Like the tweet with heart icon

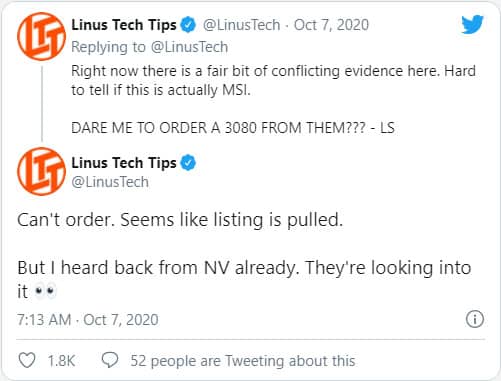pyautogui.click(x=27, y=360)
